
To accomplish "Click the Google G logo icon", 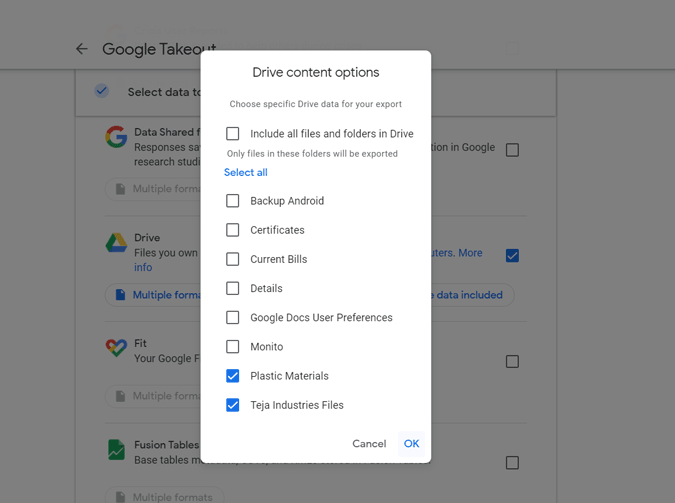I will click(x=117, y=137).
